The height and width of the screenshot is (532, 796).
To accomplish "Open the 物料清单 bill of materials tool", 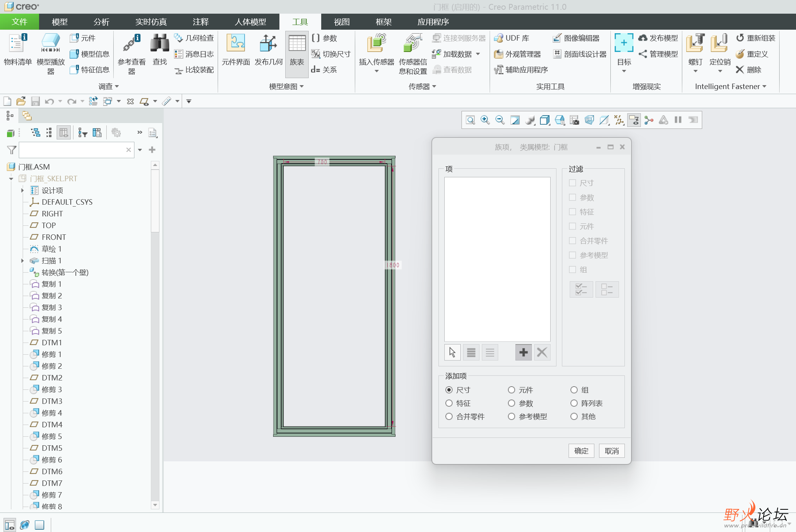I will click(18, 50).
